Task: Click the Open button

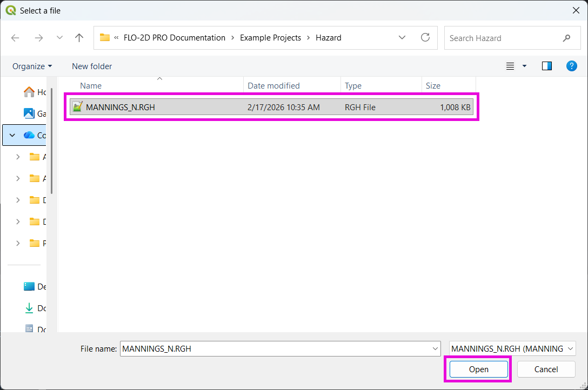Action: [478, 369]
